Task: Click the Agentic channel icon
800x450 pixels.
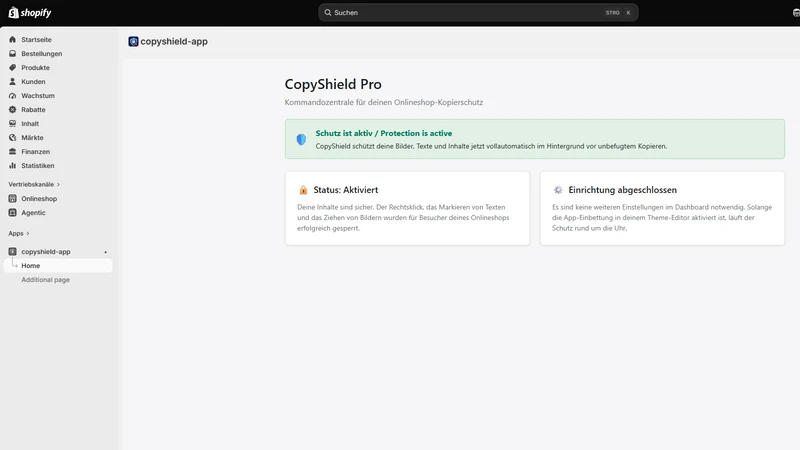Action: point(13,213)
